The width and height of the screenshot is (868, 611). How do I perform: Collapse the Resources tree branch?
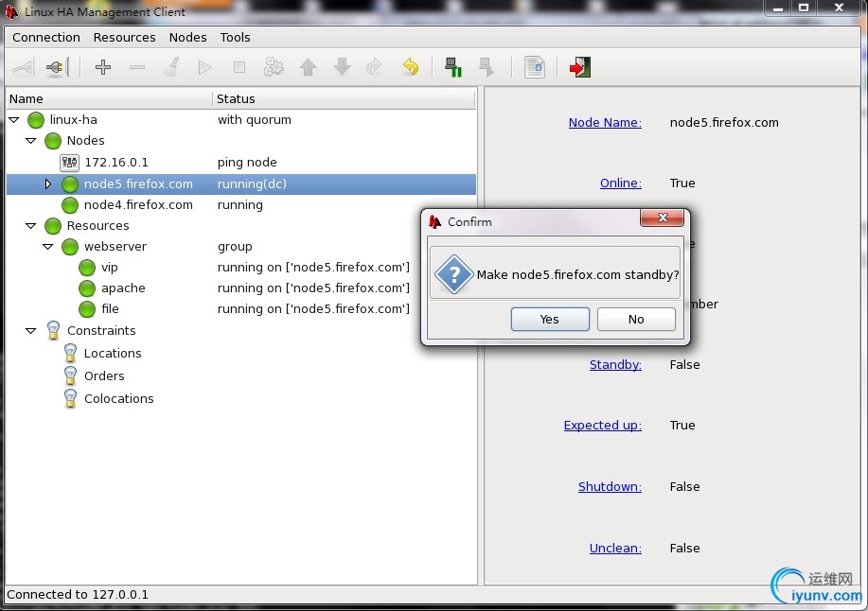[x=31, y=226]
